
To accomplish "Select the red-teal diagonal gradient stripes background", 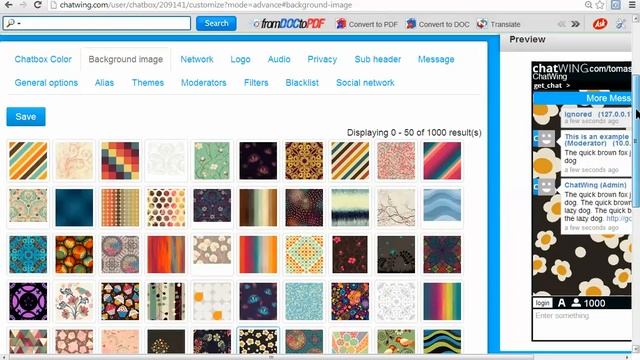I will pyautogui.click(x=442, y=161).
